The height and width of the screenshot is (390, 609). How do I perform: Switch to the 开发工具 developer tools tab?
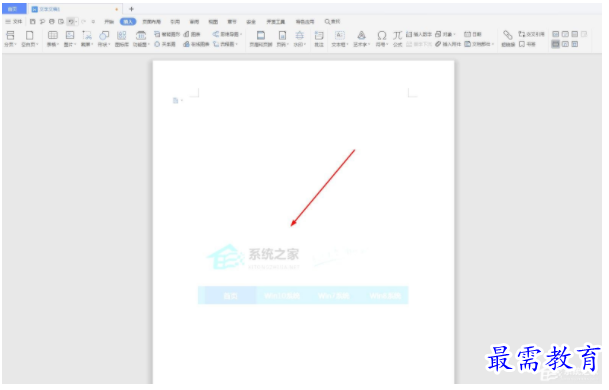tap(275, 22)
